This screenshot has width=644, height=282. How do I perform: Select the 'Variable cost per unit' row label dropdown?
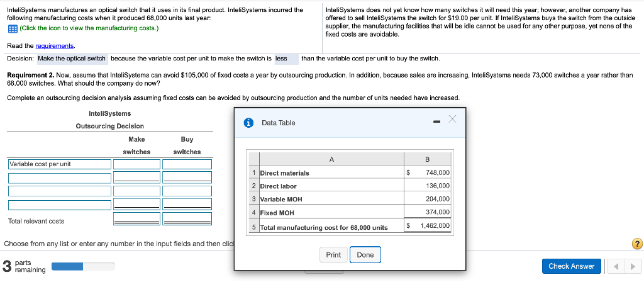[60, 164]
